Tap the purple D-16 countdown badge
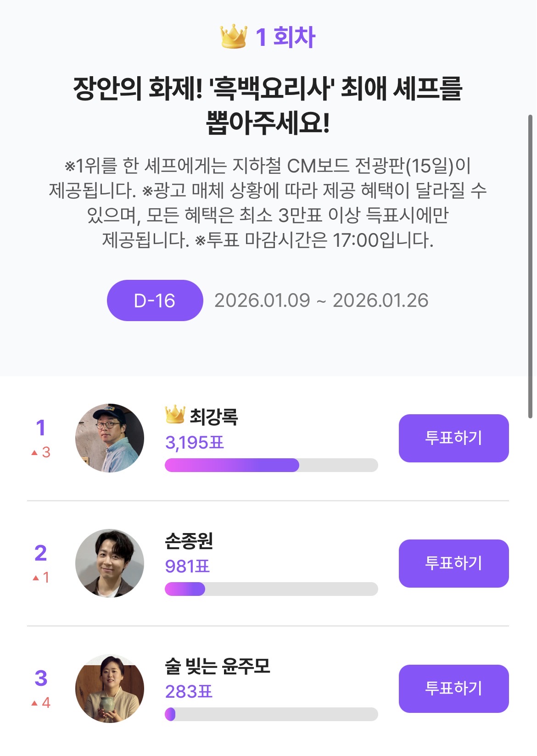This screenshot has width=537, height=756. pos(155,300)
